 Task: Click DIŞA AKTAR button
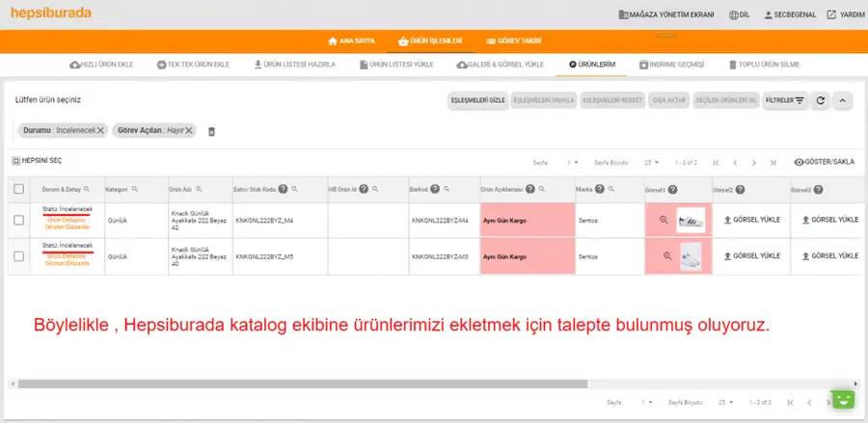click(x=668, y=100)
